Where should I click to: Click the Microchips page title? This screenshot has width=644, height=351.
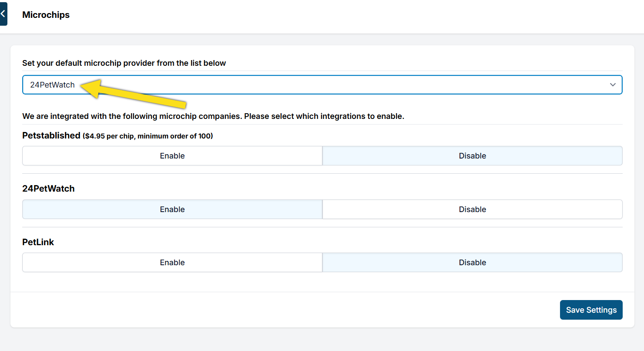pyautogui.click(x=46, y=15)
